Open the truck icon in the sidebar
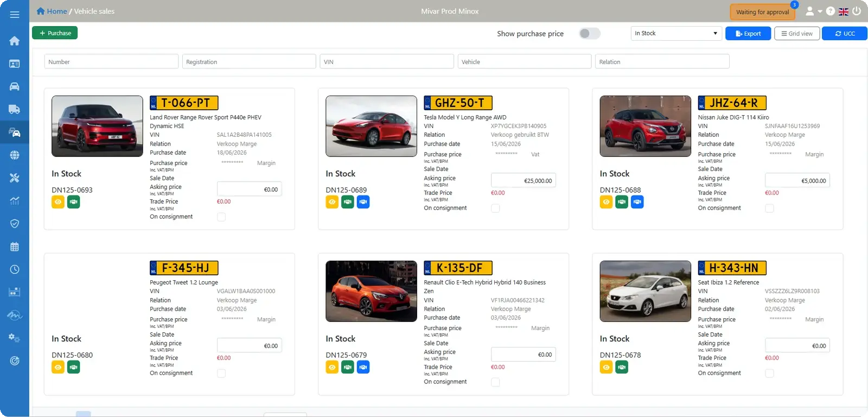Screen dimensions: 868x417 pyautogui.click(x=15, y=109)
